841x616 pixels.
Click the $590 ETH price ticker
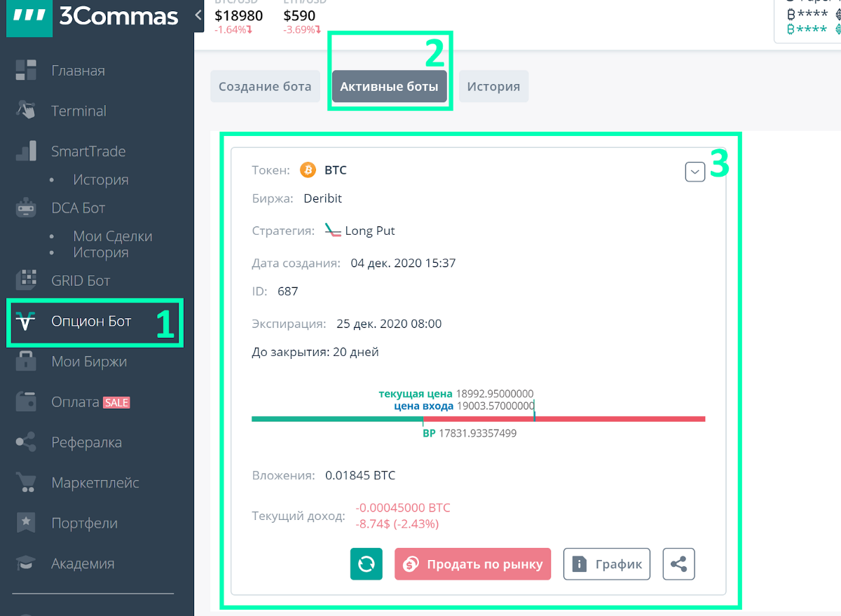[x=300, y=15]
